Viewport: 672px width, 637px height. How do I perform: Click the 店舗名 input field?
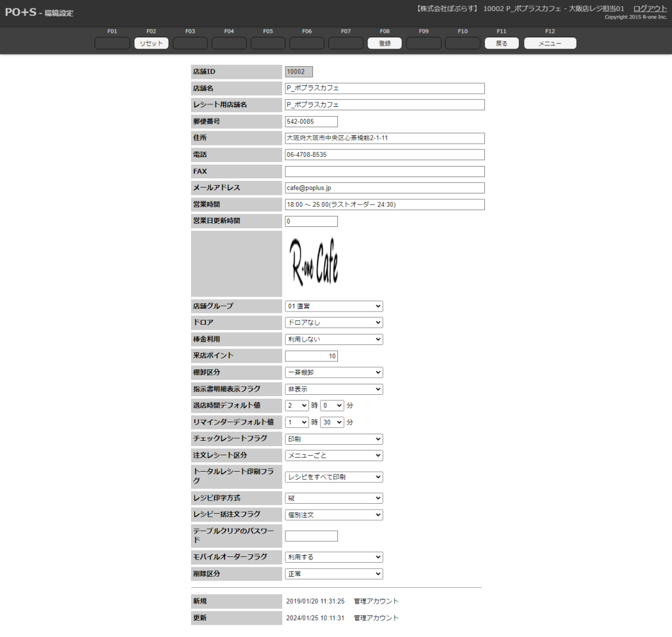click(x=385, y=88)
